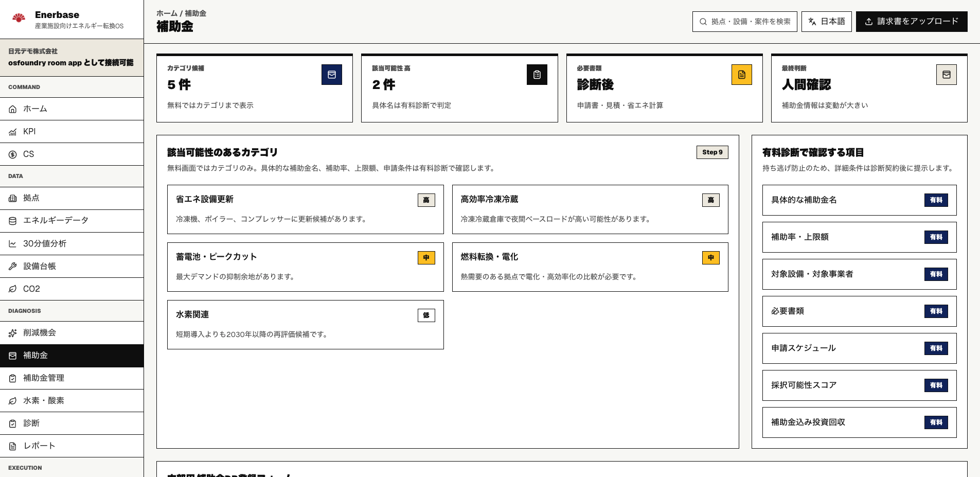Select the 燃料転換・電化 category card
This screenshot has height=477, width=980.
tap(590, 267)
